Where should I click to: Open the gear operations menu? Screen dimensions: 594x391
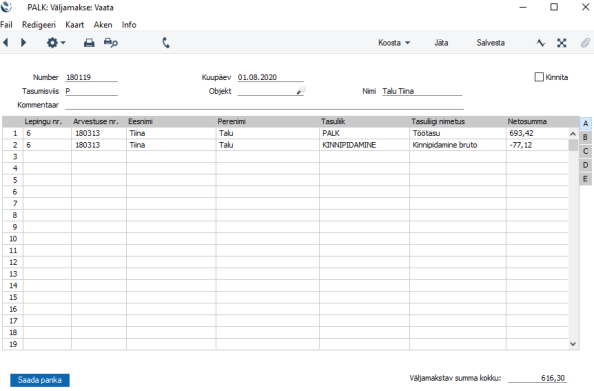pos(56,43)
